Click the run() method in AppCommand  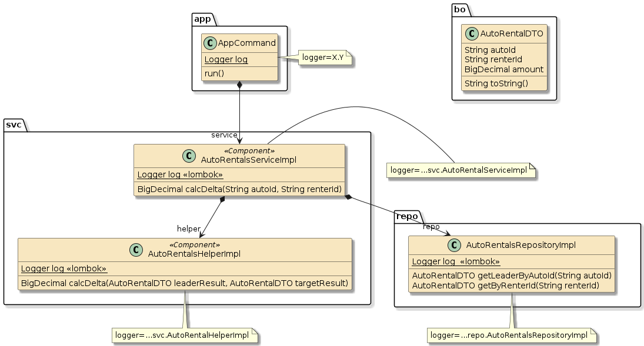pos(215,73)
